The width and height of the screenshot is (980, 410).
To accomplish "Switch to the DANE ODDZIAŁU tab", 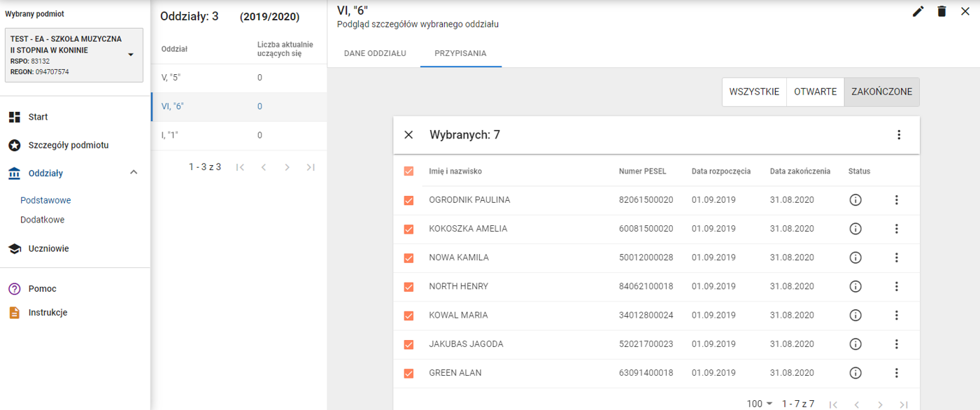I will coord(375,53).
